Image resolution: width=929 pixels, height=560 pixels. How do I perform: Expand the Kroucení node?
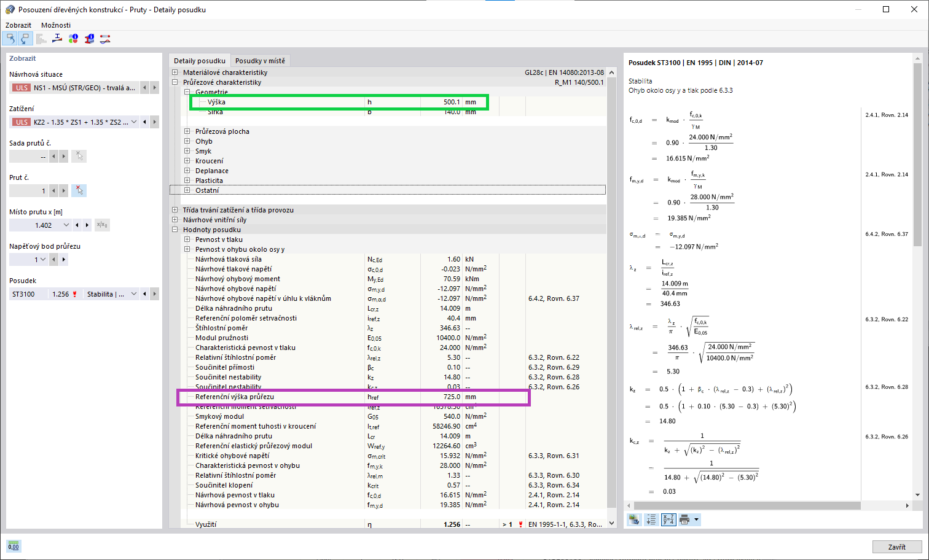pos(187,161)
